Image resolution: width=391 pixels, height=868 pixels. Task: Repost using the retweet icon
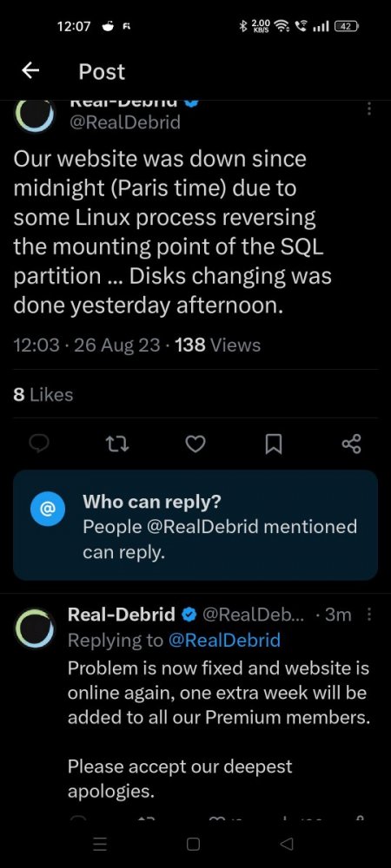(x=117, y=444)
